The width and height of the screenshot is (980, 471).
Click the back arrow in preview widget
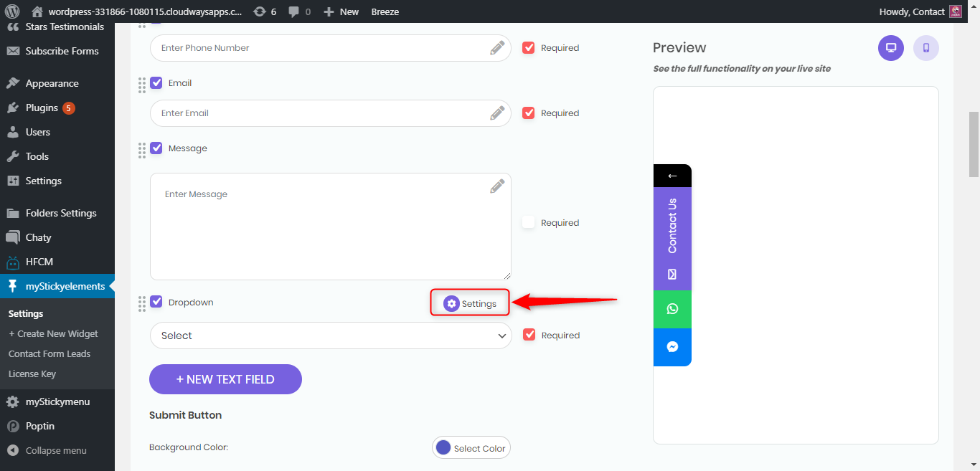(x=672, y=176)
